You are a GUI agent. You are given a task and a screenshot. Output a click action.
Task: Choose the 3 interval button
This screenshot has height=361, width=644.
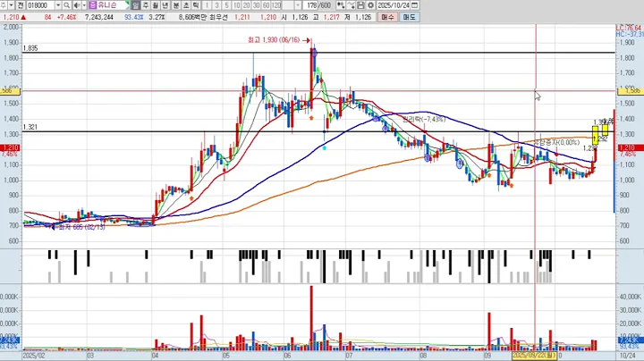click(216, 5)
